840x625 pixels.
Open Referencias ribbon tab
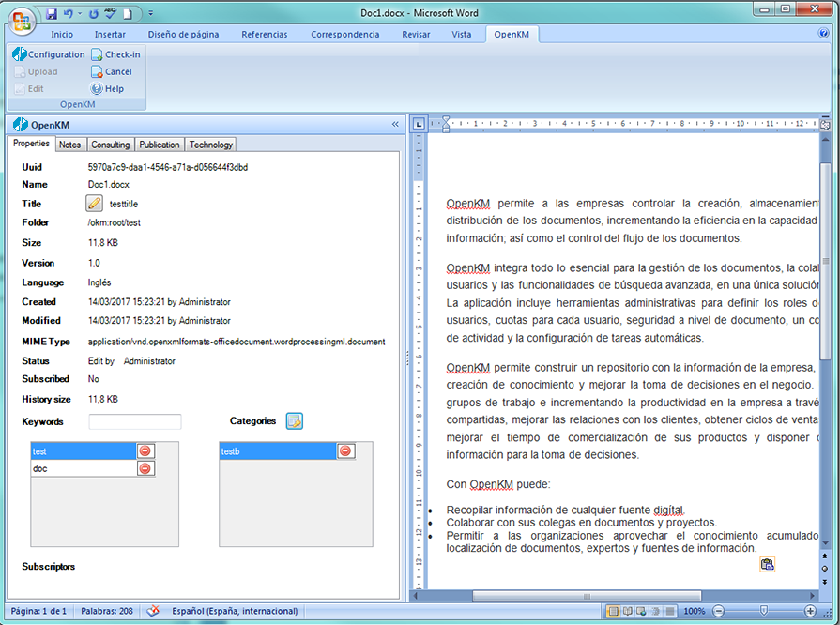tap(264, 35)
